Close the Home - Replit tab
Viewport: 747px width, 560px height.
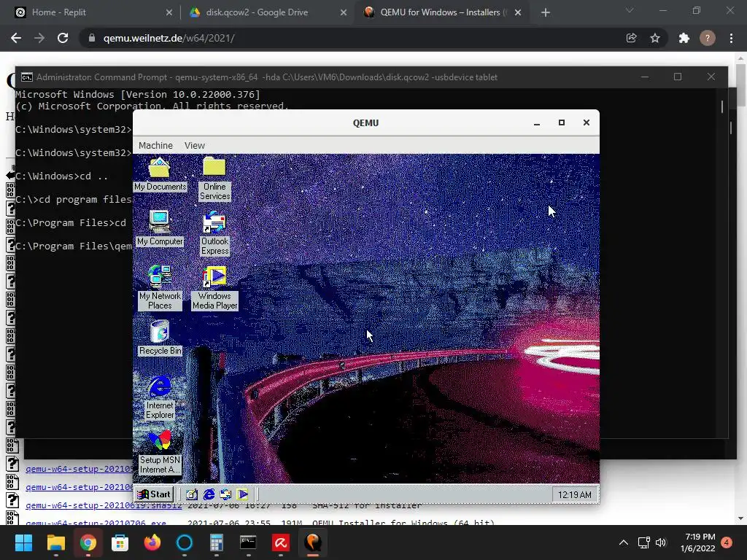(169, 12)
